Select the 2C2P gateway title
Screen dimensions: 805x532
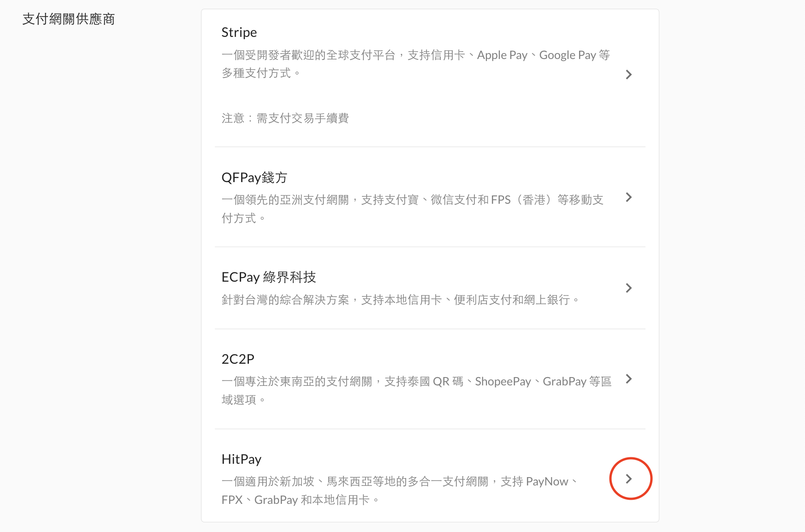click(238, 359)
